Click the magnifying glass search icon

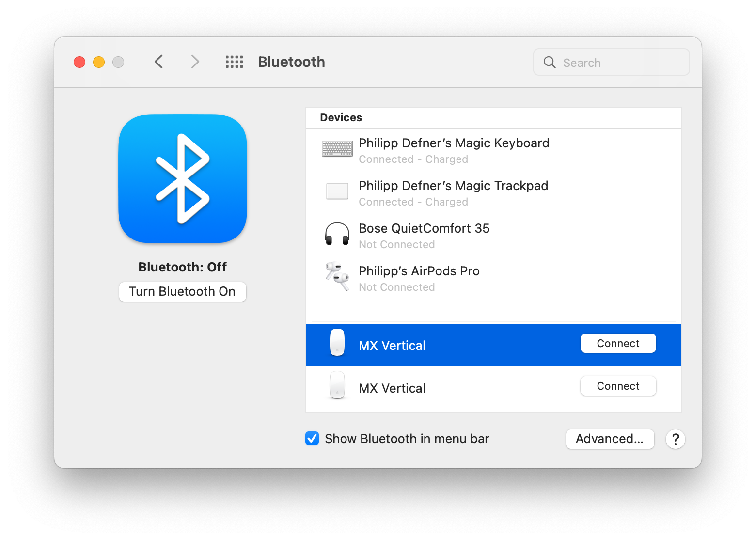(x=550, y=63)
